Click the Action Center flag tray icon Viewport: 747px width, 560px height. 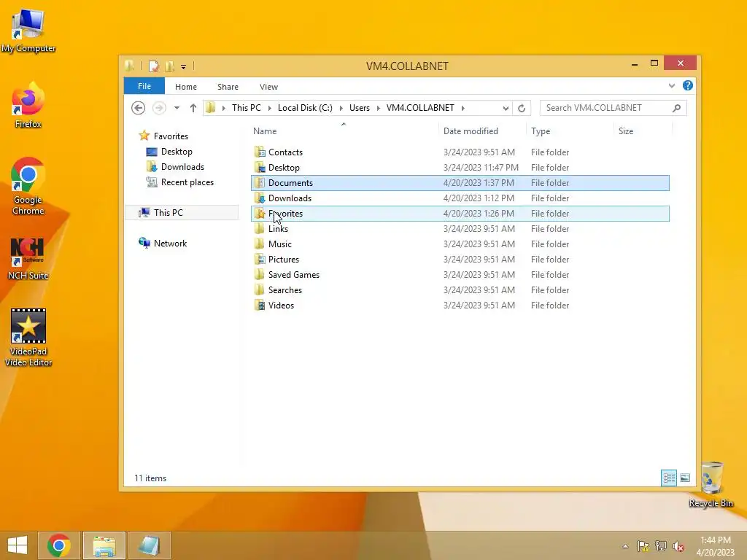click(x=643, y=546)
